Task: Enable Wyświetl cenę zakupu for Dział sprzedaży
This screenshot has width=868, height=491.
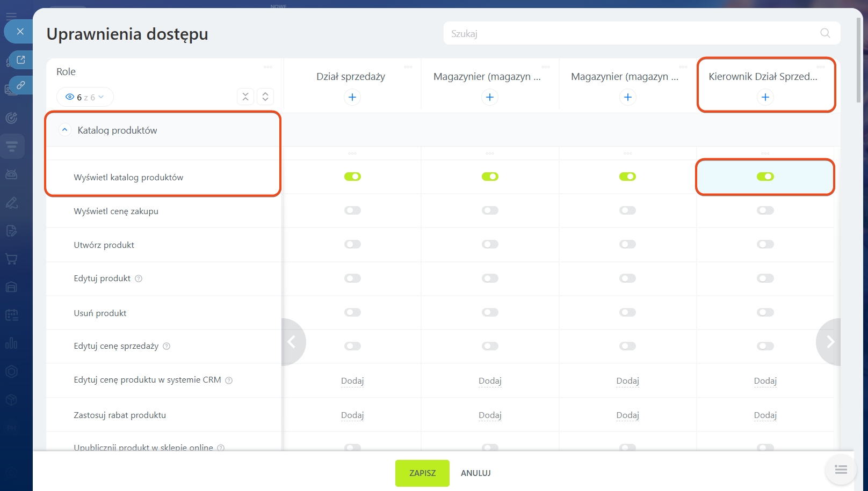Action: [x=352, y=210]
